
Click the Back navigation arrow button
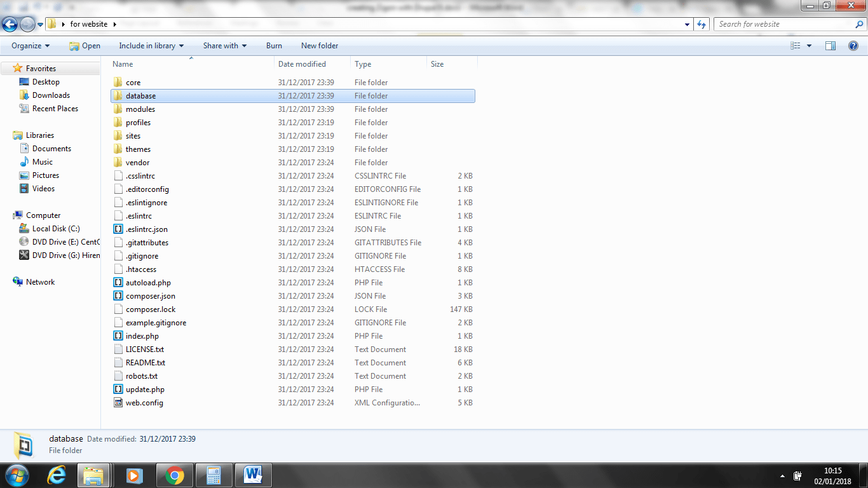coord(10,24)
